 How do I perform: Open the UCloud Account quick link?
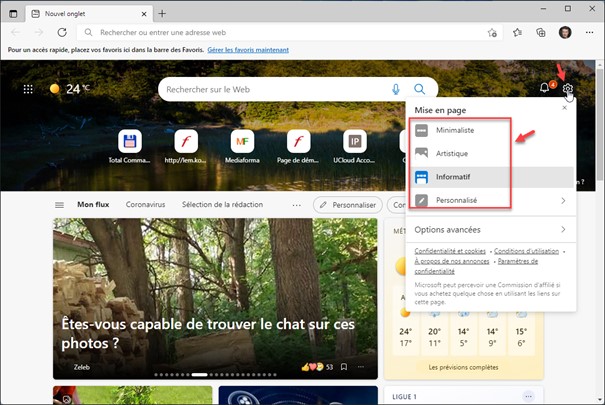[354, 140]
